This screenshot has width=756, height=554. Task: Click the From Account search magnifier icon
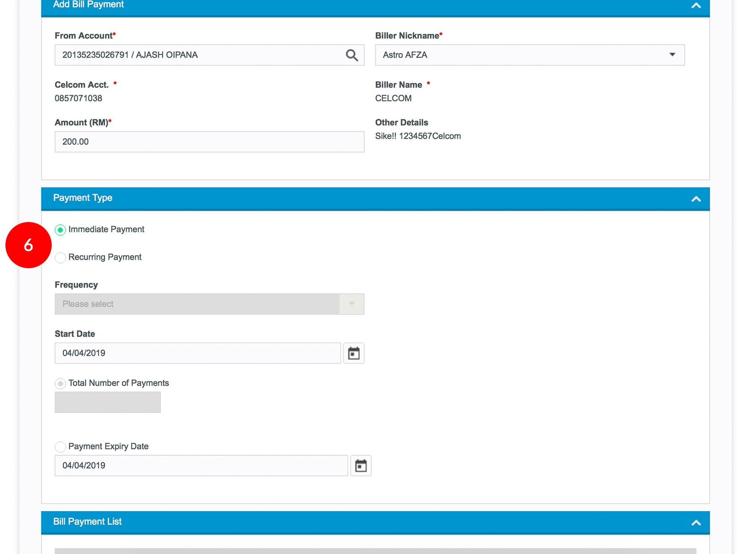[x=352, y=55]
